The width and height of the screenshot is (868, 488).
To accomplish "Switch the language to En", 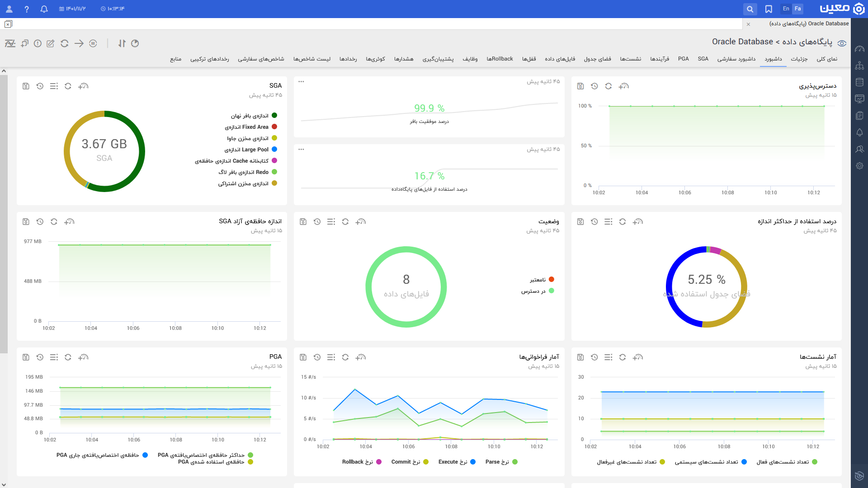I will (786, 9).
